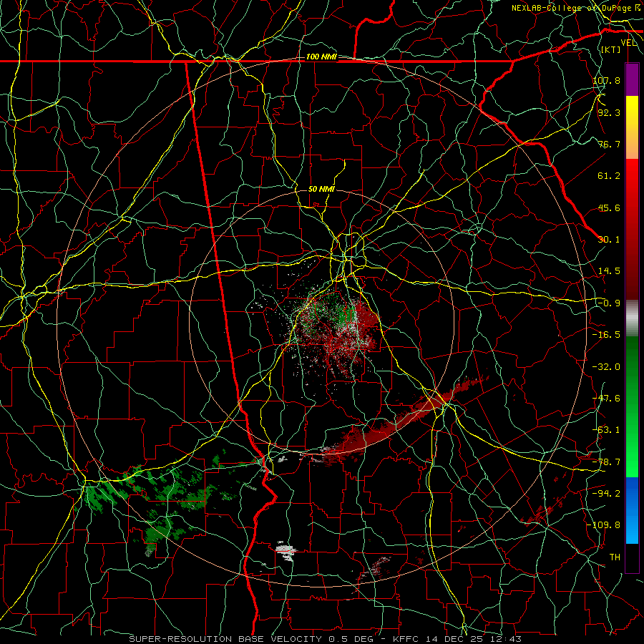Click the -0.9 velocity scale value

pos(609,303)
